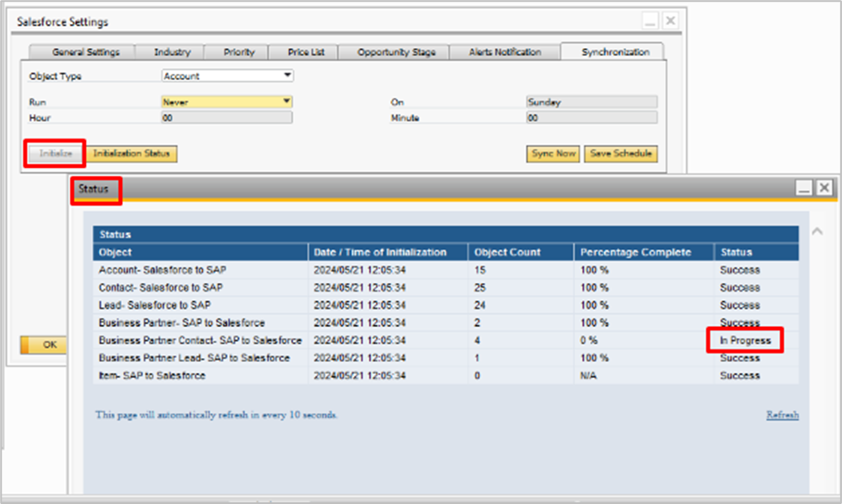Viewport: 842px width, 504px height.
Task: Expand the Object Type dropdown
Action: point(288,76)
